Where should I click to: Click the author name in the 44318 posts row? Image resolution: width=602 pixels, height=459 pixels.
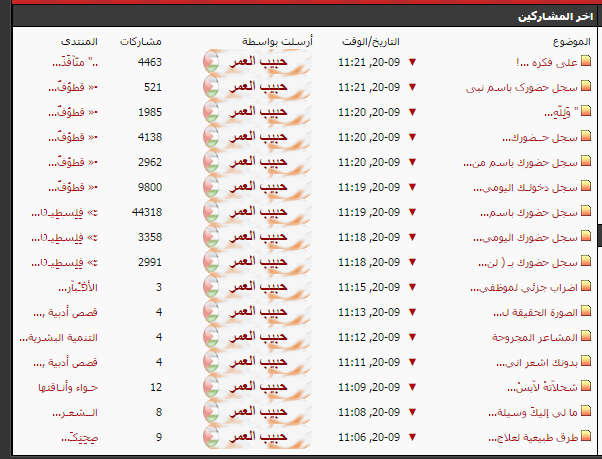point(263,212)
